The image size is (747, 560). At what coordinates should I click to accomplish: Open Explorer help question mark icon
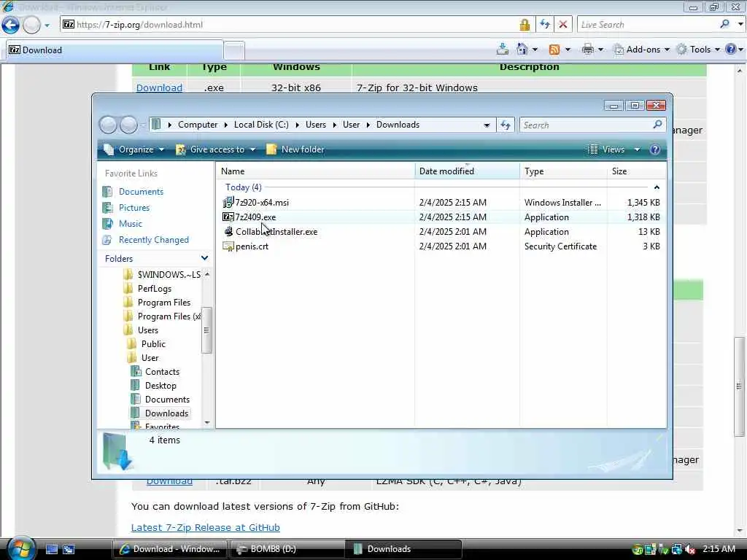pos(655,149)
